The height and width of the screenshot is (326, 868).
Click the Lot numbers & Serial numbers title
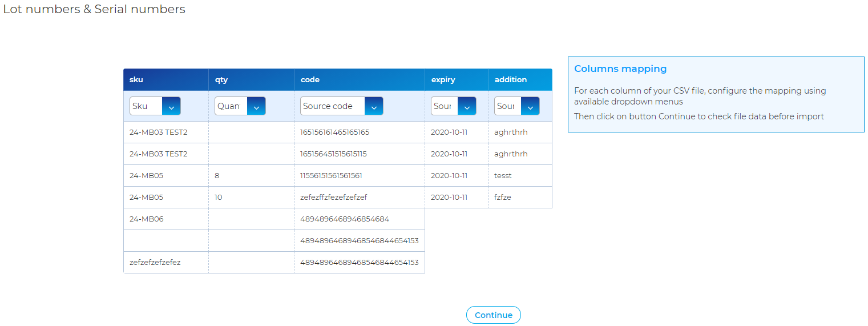pos(94,9)
